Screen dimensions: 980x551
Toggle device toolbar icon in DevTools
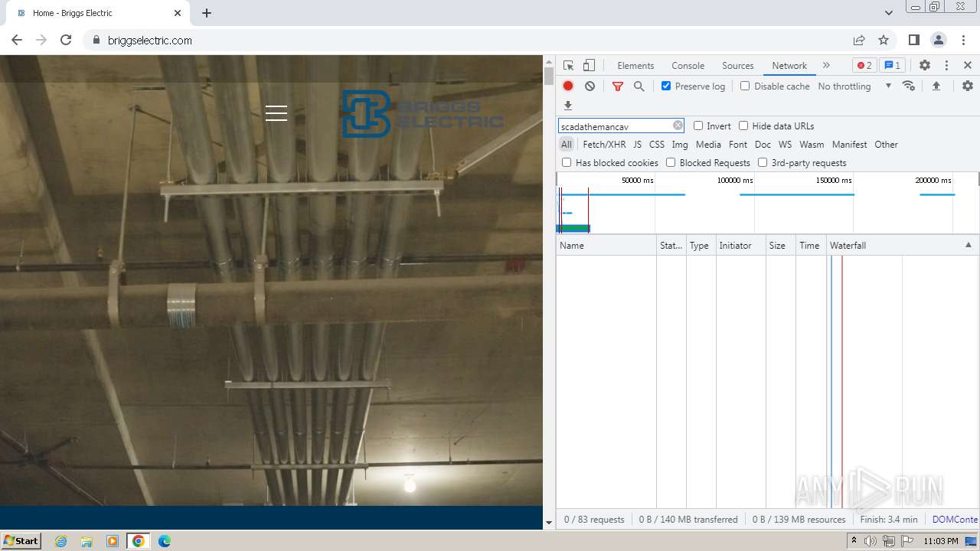589,66
